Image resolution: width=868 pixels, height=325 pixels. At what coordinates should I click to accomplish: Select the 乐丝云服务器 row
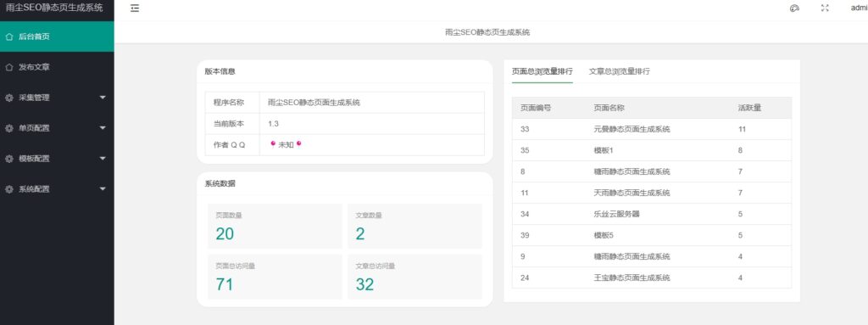[652, 214]
